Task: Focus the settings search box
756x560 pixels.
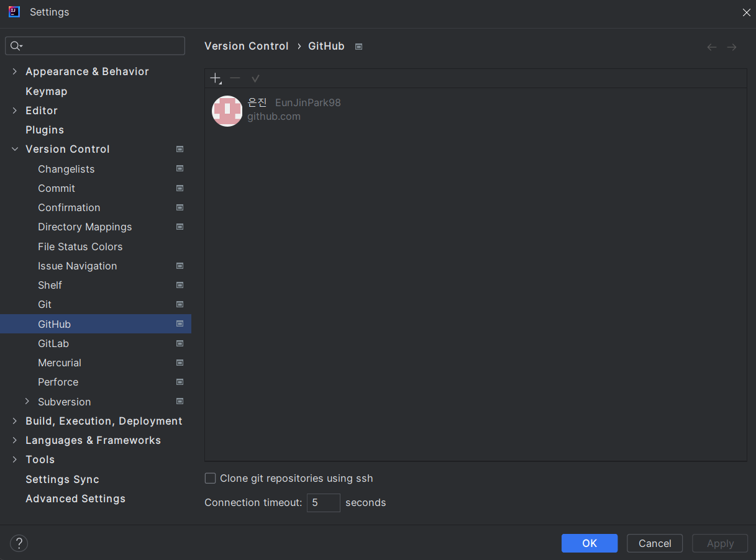Action: point(95,46)
